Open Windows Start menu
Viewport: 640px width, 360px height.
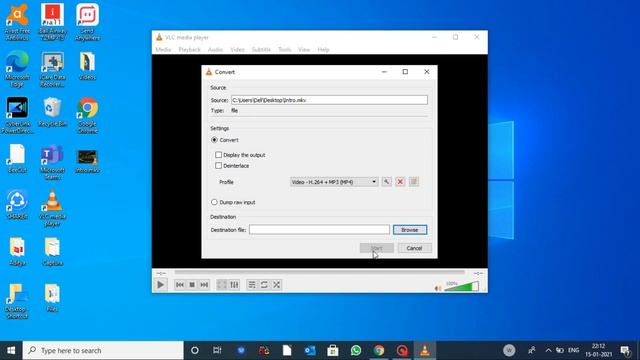tap(11, 350)
